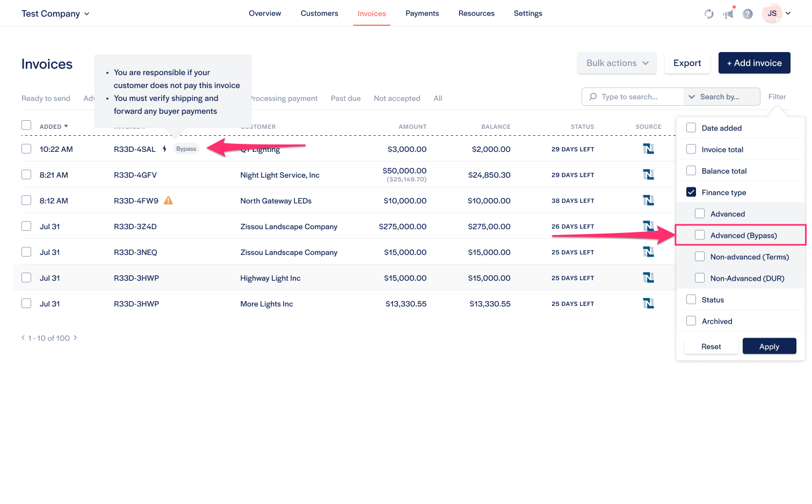
Task: Click the sync refresh icon in the header
Action: point(708,13)
